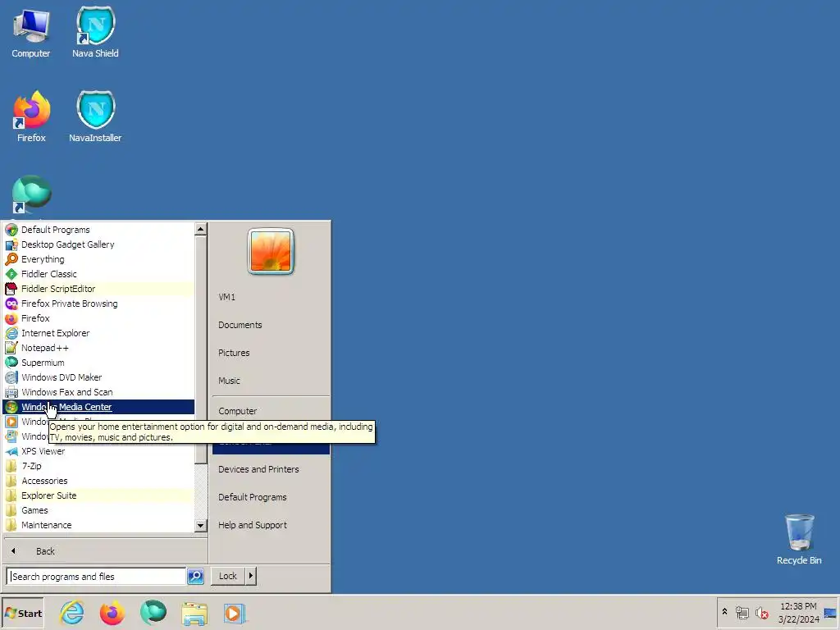Viewport: 840px width, 630px height.
Task: Open Firefox from the taskbar
Action: pyautogui.click(x=112, y=613)
